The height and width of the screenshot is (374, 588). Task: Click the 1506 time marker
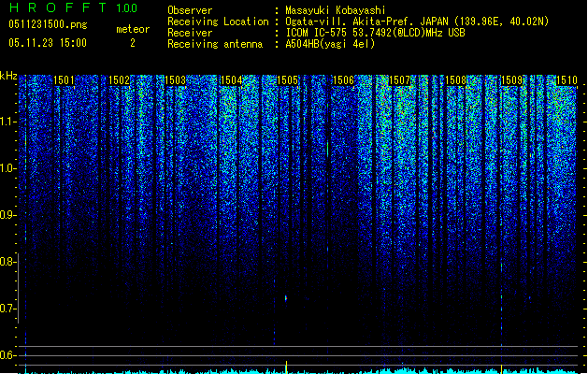point(343,79)
